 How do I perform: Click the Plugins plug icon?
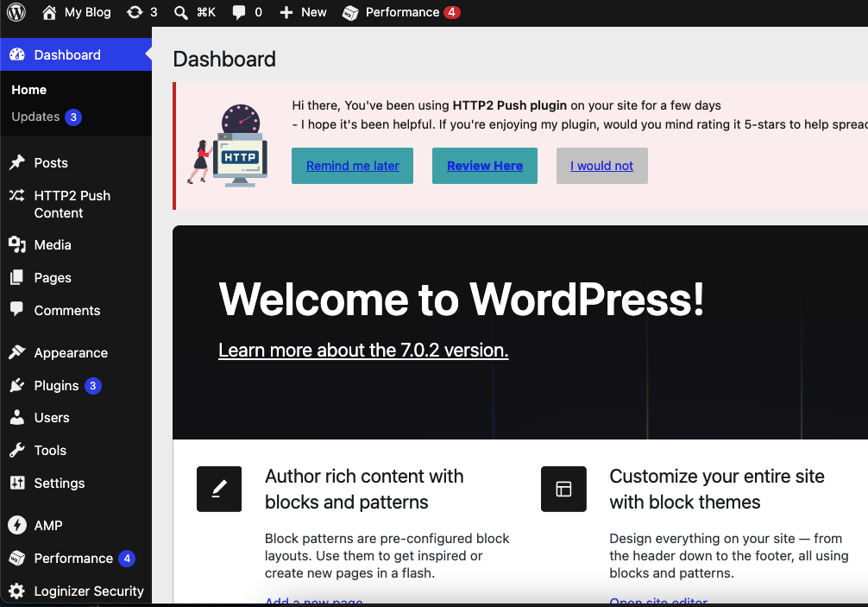click(17, 385)
